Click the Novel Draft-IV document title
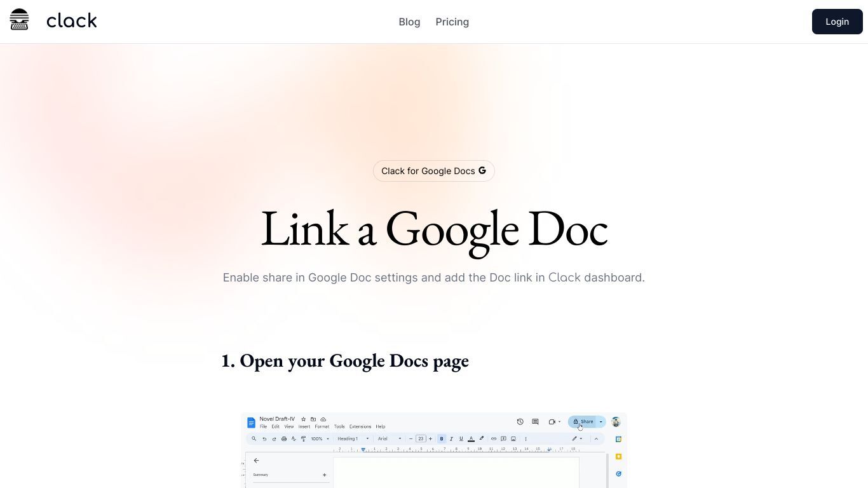This screenshot has width=868, height=488. click(277, 419)
